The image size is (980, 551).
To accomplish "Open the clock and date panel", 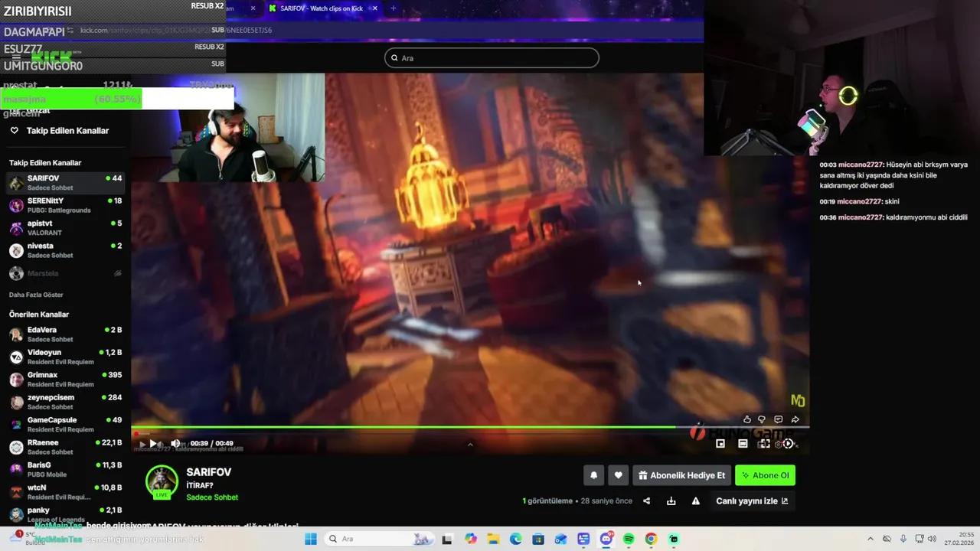I will point(959,539).
